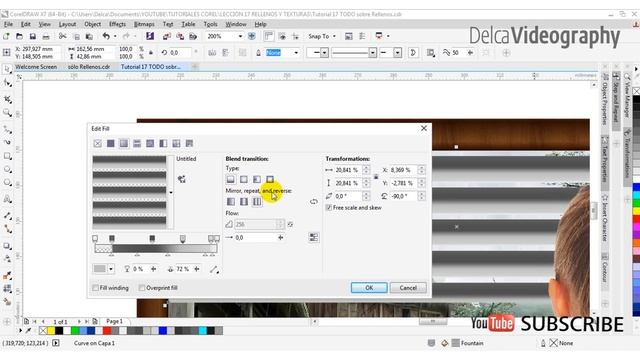This screenshot has width=640, height=360.
Task: Select the Pick tool in toolbox
Action: pos(7,69)
